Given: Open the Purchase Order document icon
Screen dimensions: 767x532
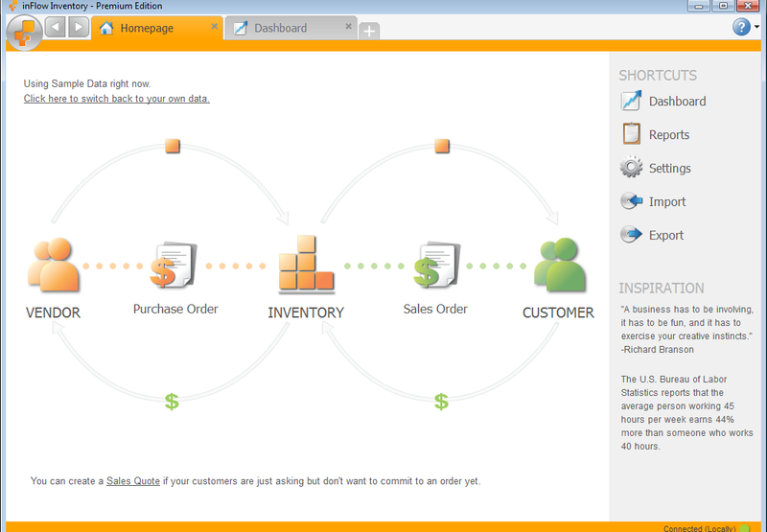Looking at the screenshot, I should pyautogui.click(x=174, y=265).
